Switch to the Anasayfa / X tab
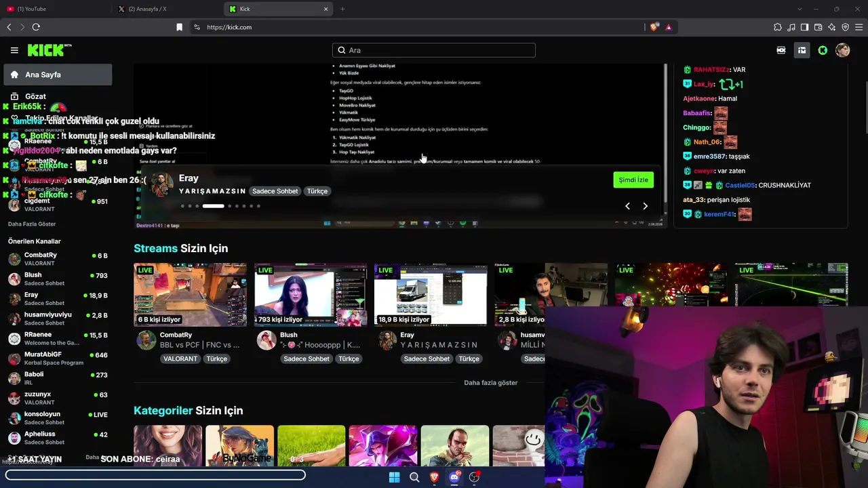868x488 pixels. [x=168, y=9]
